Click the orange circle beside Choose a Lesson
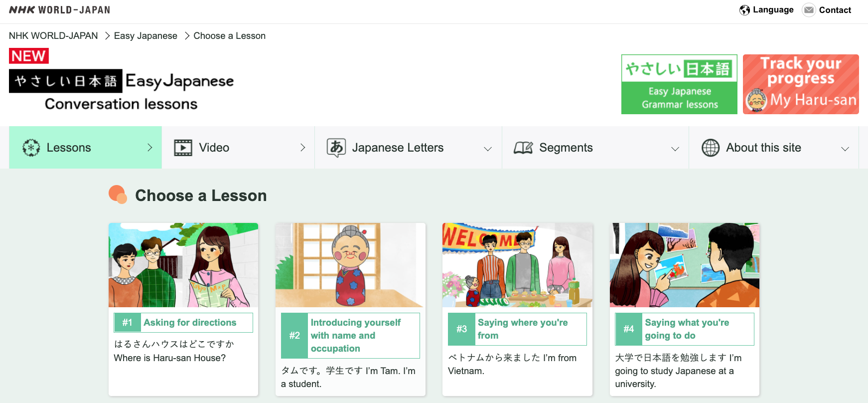 118,195
